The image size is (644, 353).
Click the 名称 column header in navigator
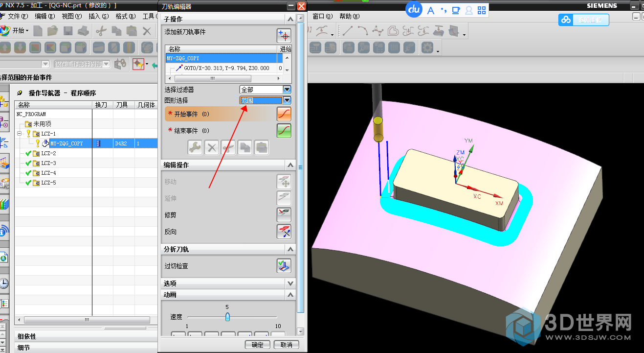[54, 105]
